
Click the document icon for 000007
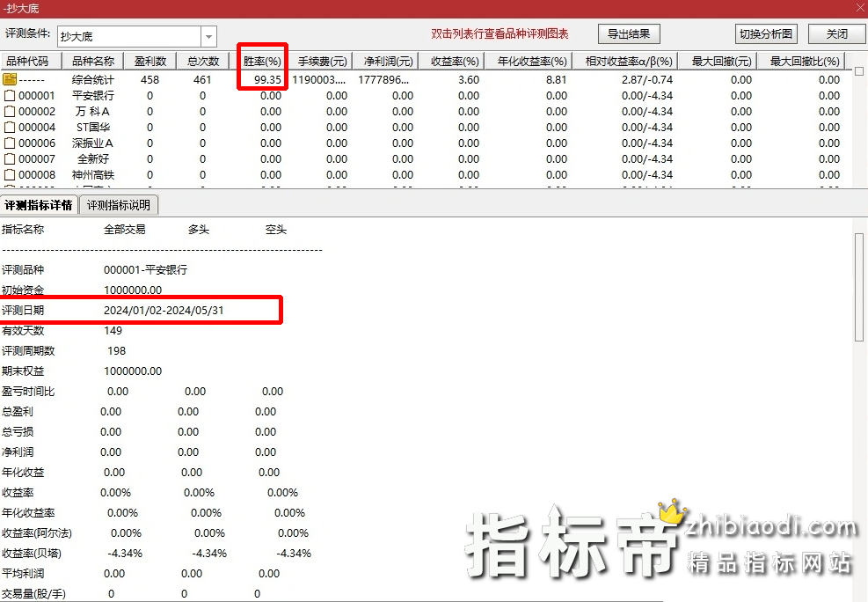[10, 159]
